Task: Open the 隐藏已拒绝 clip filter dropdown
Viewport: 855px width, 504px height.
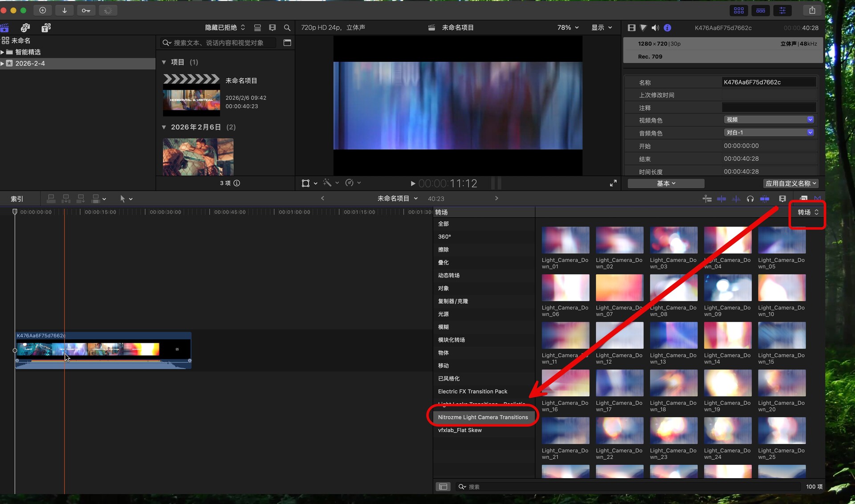Action: [x=225, y=28]
